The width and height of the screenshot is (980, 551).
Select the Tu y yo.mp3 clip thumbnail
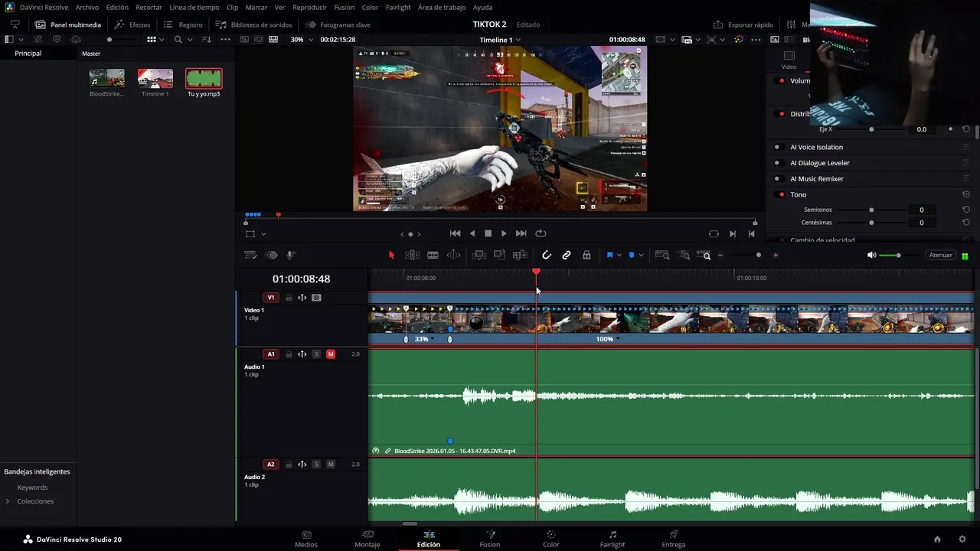pyautogui.click(x=204, y=78)
